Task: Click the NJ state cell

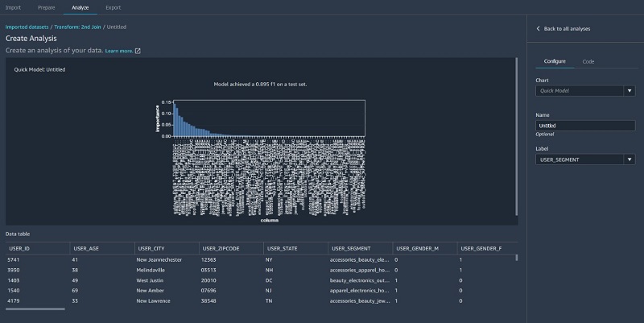Action: point(269,291)
